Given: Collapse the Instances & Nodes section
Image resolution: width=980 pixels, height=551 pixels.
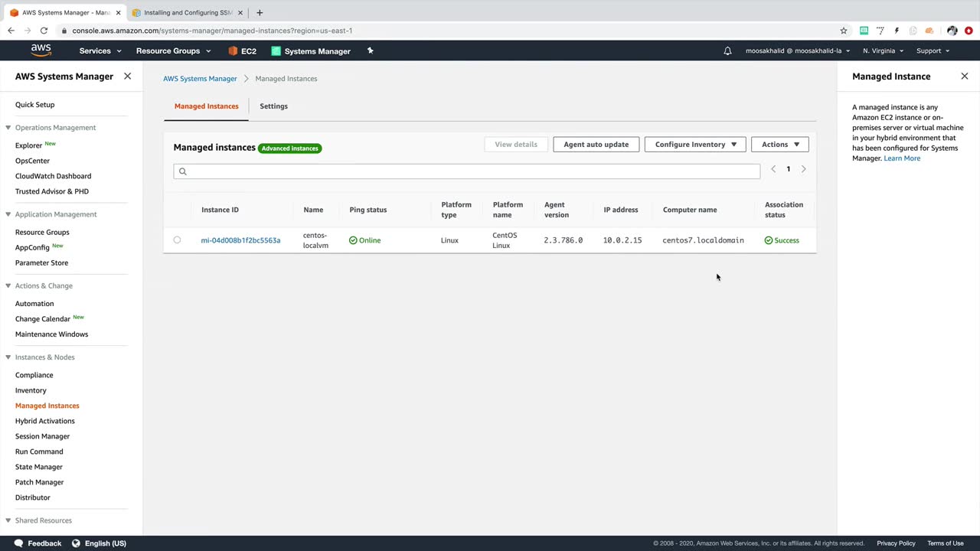Looking at the screenshot, I should [x=8, y=357].
